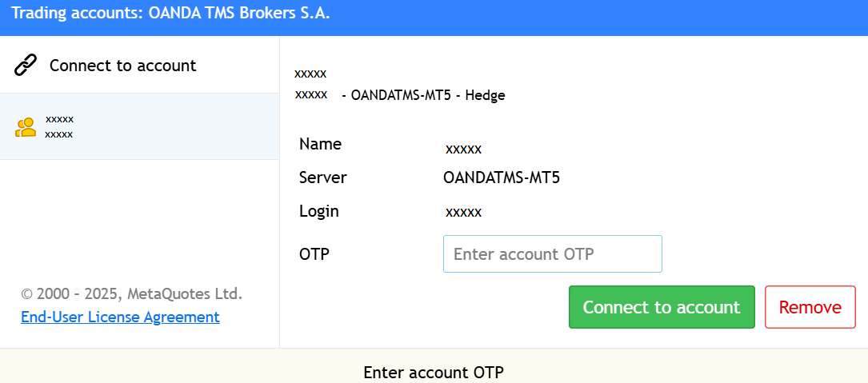This screenshot has height=383, width=868.
Task: Click the yellow users account icon
Action: click(26, 126)
